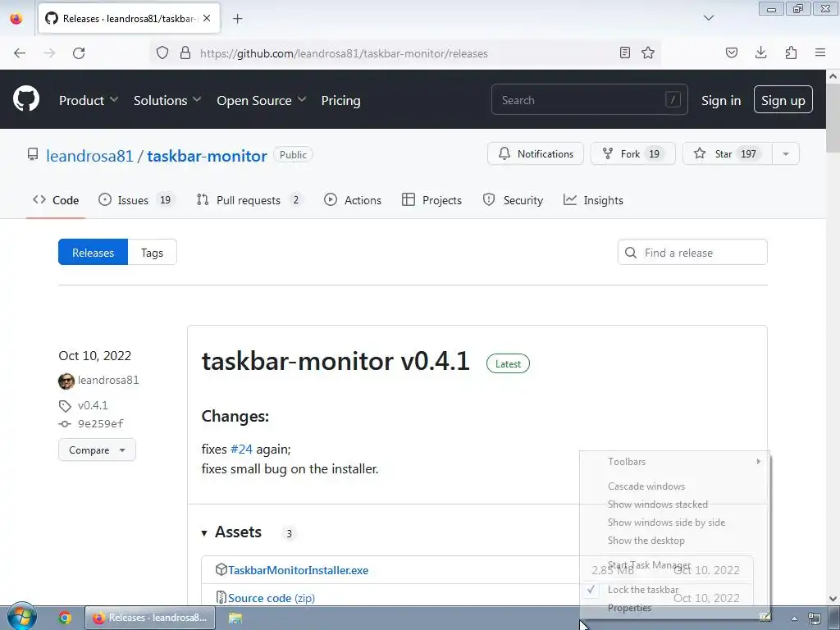This screenshot has width=840, height=630.
Task: Open Properties from taskbar context menu
Action: click(675, 608)
